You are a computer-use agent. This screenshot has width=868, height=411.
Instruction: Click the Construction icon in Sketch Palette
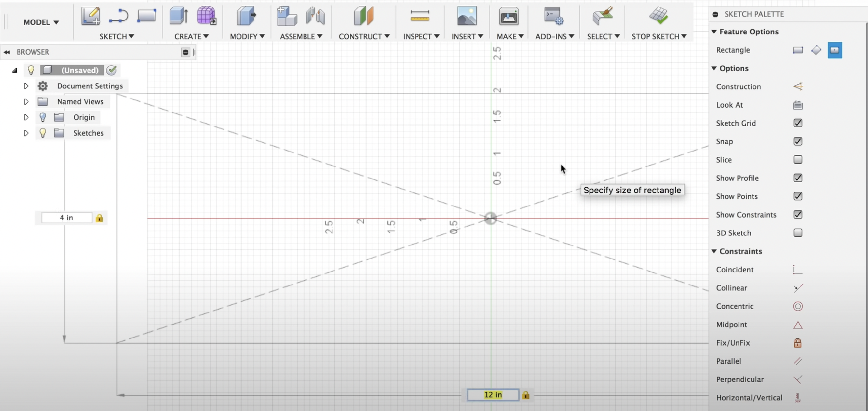pyautogui.click(x=798, y=86)
